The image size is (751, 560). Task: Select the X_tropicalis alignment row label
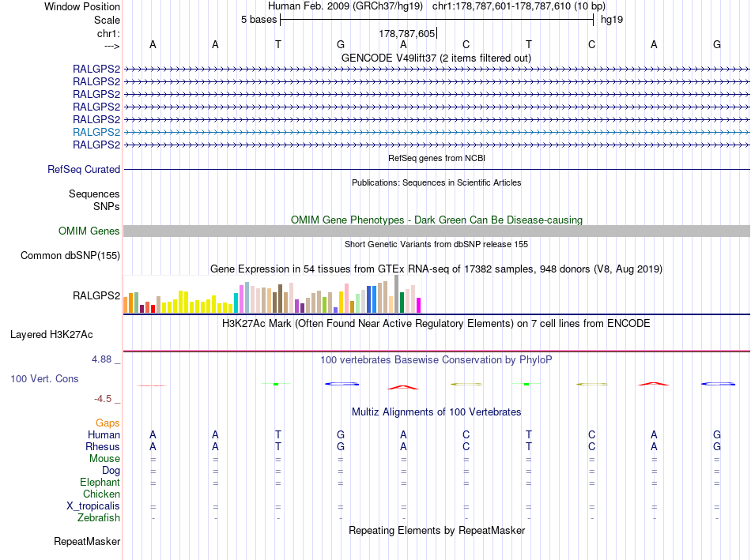[93, 506]
